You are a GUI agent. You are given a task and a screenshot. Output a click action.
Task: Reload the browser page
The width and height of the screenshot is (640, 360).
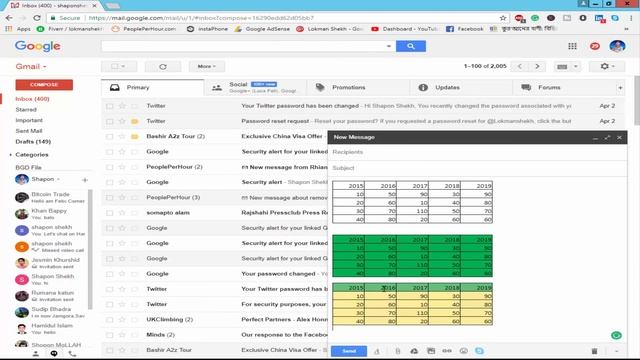(x=37, y=18)
